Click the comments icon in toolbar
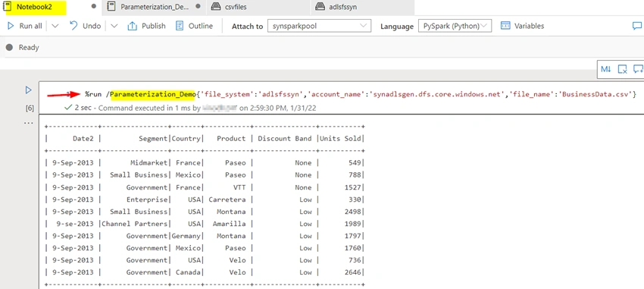The image size is (644, 289). (x=637, y=26)
